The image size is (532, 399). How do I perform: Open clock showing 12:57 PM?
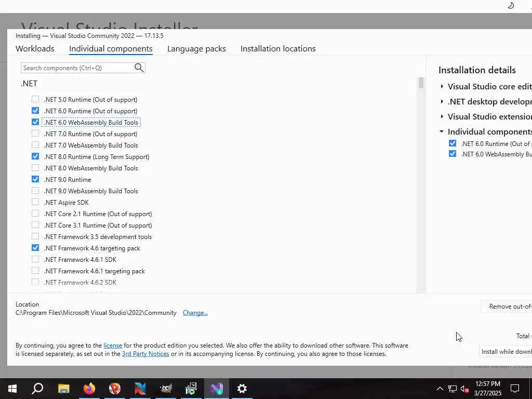pos(487,389)
